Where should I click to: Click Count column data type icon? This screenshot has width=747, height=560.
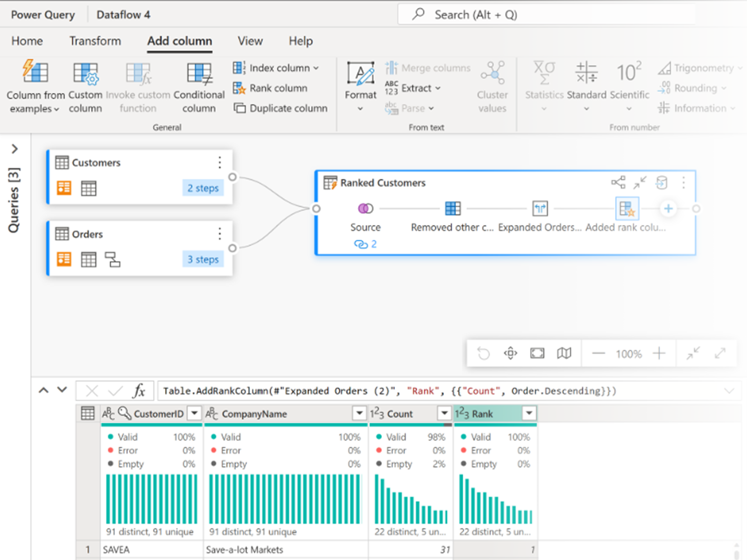click(377, 413)
